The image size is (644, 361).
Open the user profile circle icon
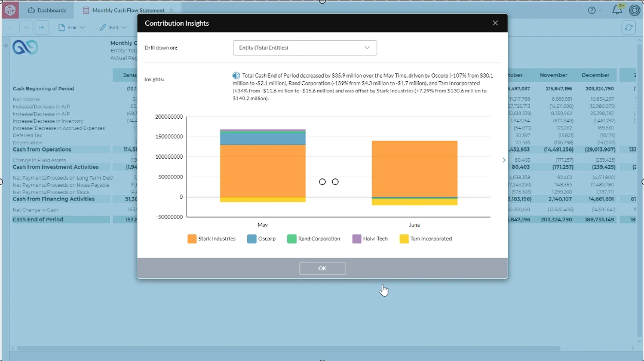(x=634, y=10)
